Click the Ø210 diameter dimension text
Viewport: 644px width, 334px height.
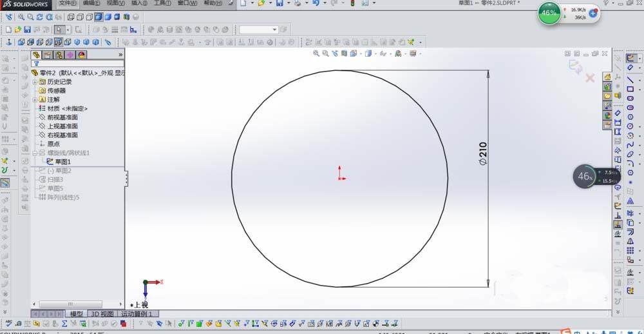(482, 153)
